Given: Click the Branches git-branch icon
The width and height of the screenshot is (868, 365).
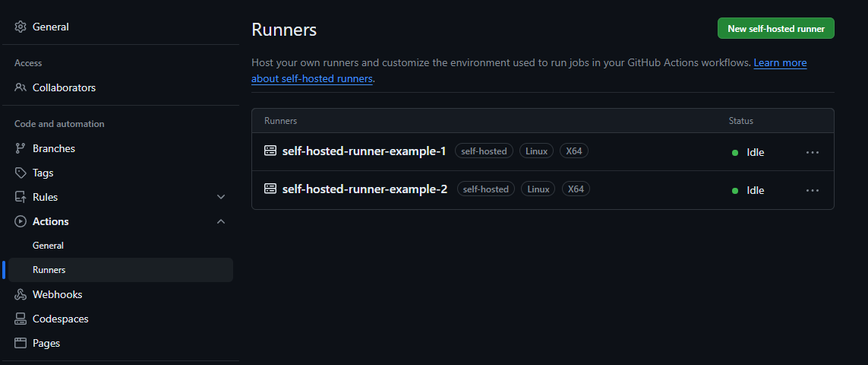Looking at the screenshot, I should (x=21, y=148).
